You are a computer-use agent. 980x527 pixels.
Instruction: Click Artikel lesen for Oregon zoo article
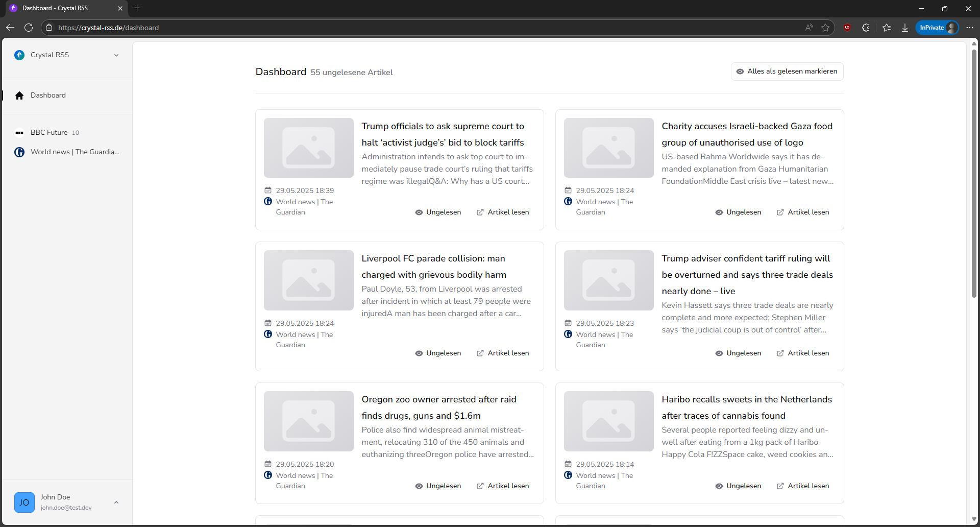coord(503,486)
